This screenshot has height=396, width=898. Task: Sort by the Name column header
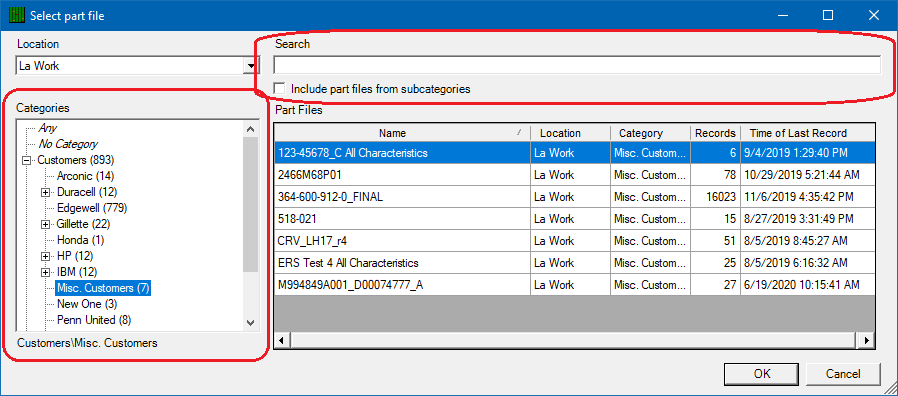(402, 133)
